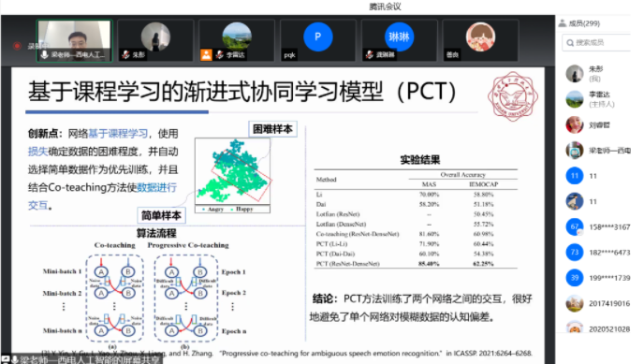
Task: Click the 算法流程 heading on slide
Action: coord(156,233)
